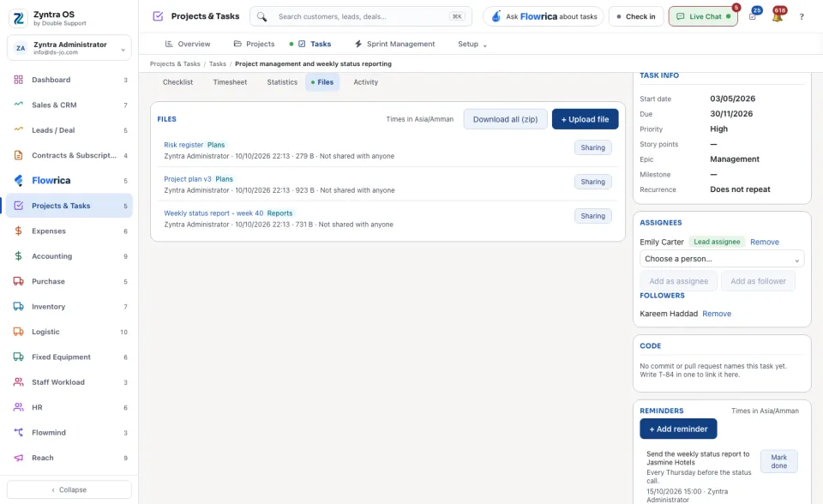
Task: Click Add as follower button
Action: click(758, 281)
